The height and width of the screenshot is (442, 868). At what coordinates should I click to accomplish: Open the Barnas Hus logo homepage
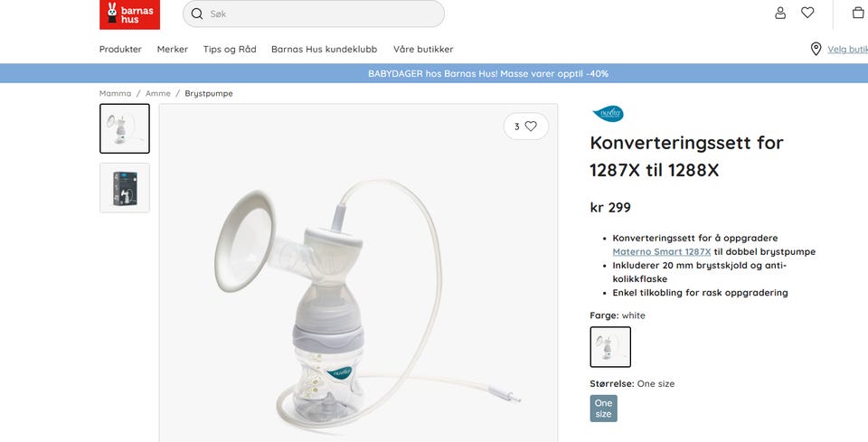tap(129, 15)
